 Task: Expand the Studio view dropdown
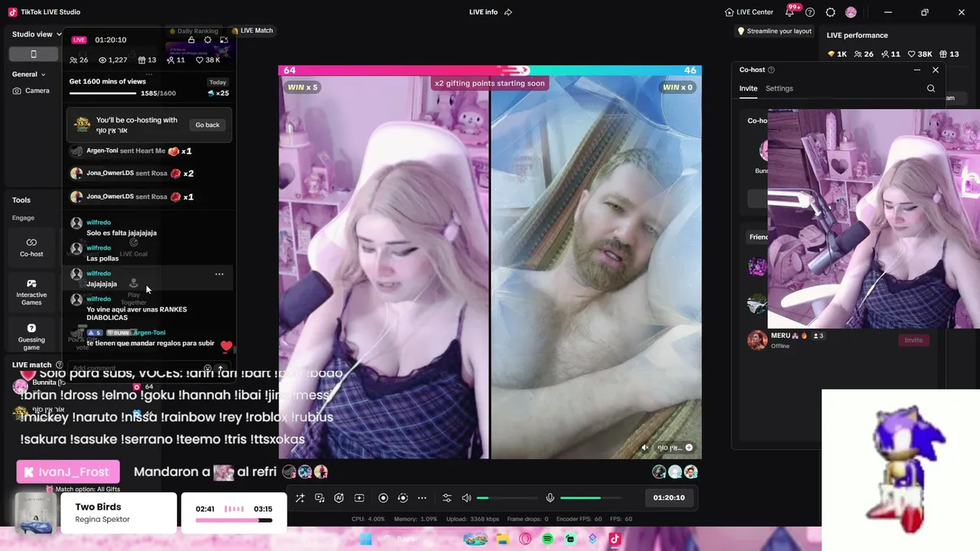coord(37,34)
